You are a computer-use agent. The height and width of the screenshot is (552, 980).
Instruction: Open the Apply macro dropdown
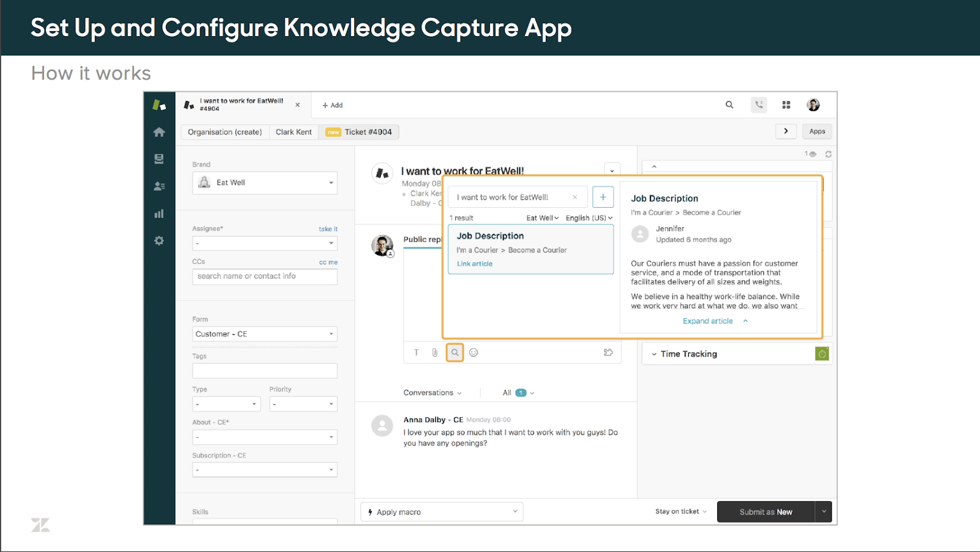pyautogui.click(x=442, y=512)
